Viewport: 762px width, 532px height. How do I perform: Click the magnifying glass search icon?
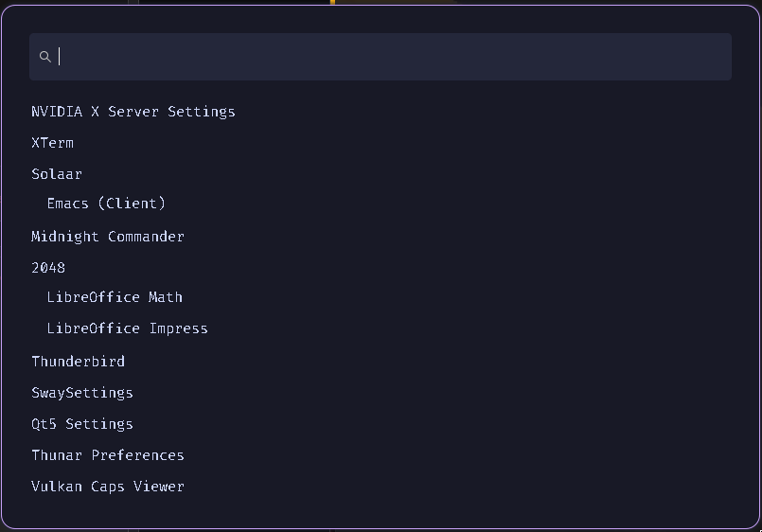pos(44,57)
